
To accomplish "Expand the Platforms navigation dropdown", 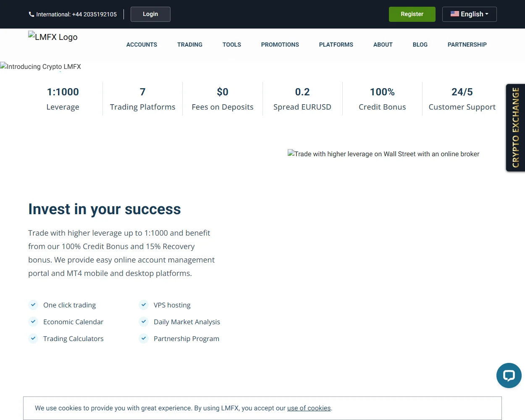I will (x=336, y=45).
